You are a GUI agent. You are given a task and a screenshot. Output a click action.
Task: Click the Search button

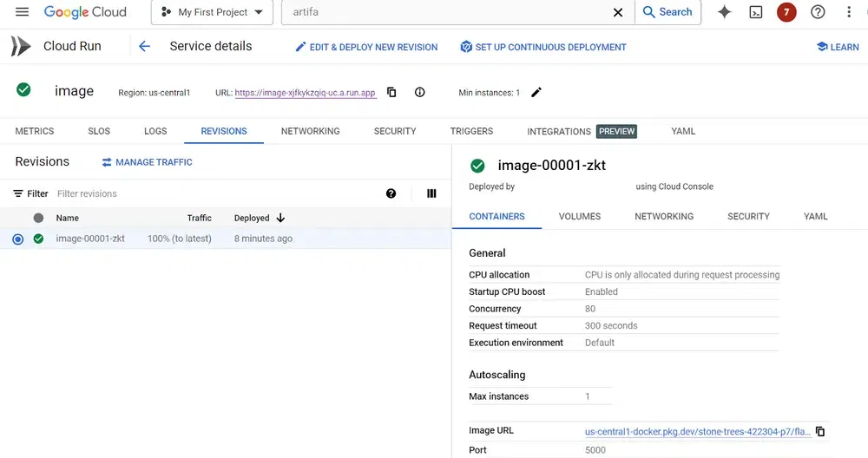(x=667, y=12)
